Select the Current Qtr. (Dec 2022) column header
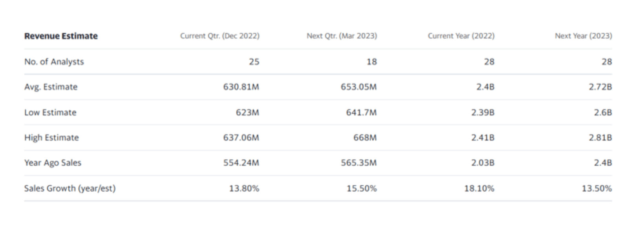The image size is (644, 230). pos(220,36)
